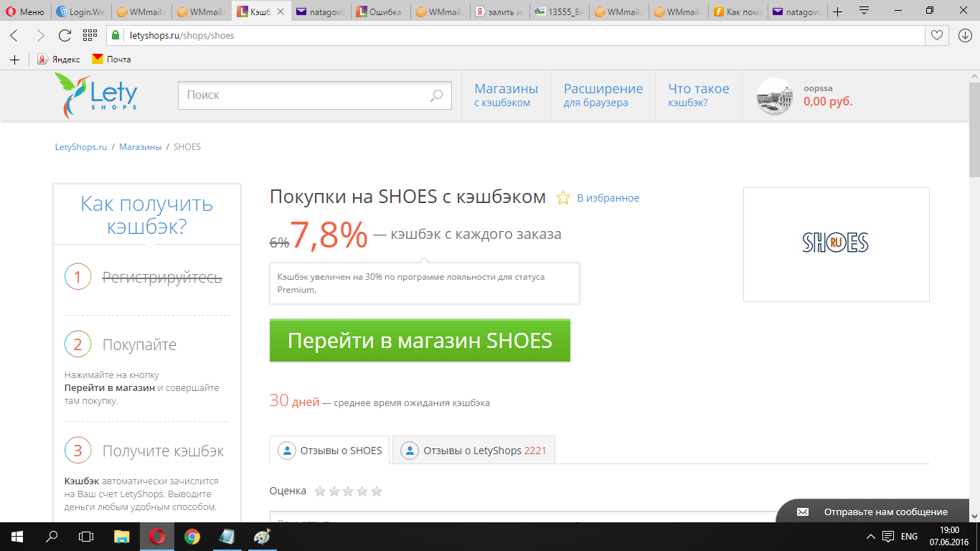Viewport: 980px width, 551px height.
Task: Launch Chrome from taskbar
Action: point(192,536)
